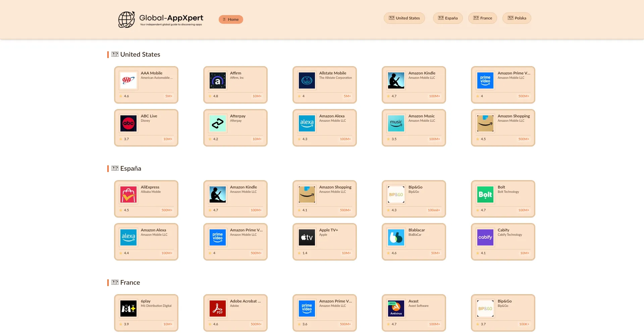Click Amazon Kindle icon in United States
The height and width of the screenshot is (333, 644).
396,80
